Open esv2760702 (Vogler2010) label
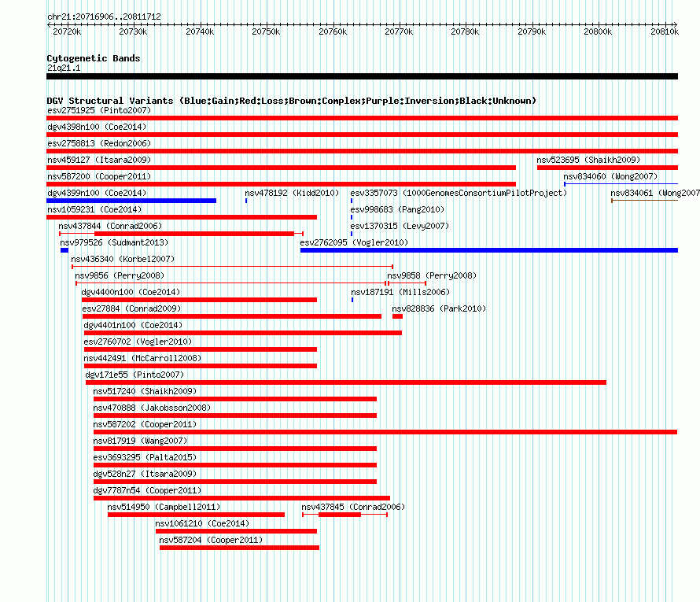 [x=138, y=342]
